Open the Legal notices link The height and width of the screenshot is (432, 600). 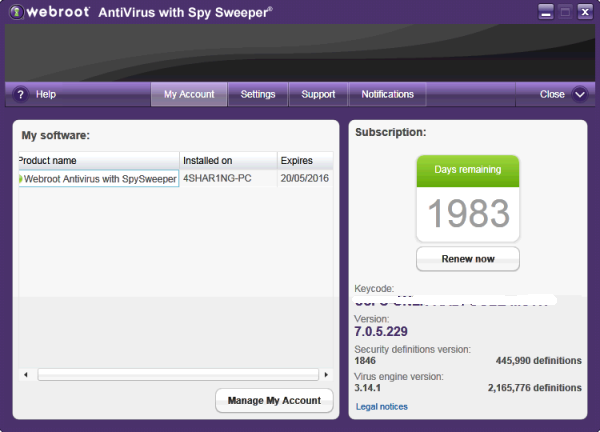(x=382, y=406)
